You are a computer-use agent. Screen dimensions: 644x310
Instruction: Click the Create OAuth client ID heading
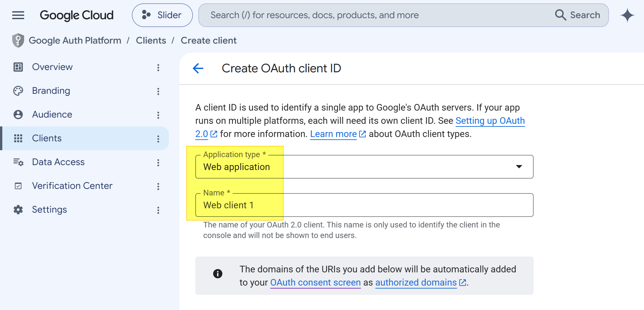281,68
